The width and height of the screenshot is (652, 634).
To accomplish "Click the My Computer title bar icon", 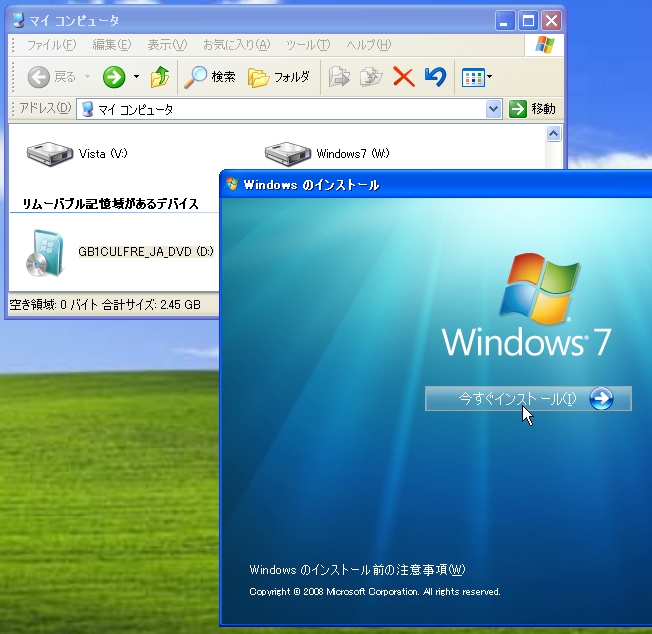I will (x=18, y=20).
